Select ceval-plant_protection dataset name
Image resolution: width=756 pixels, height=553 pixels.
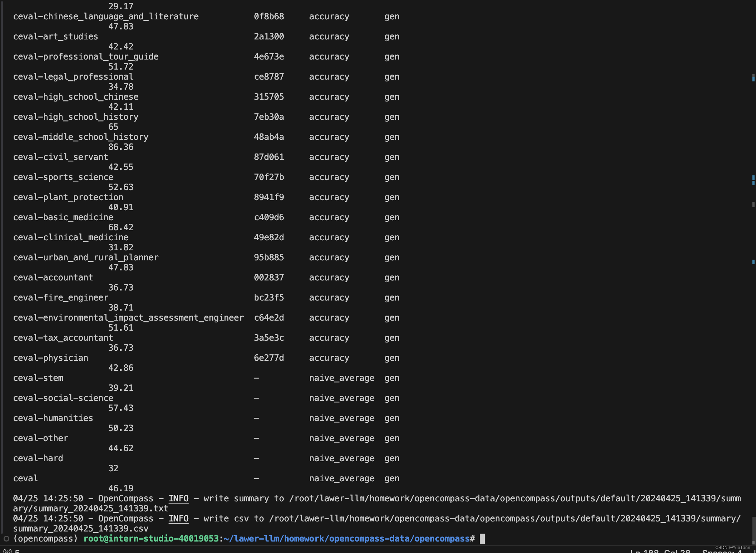point(68,197)
